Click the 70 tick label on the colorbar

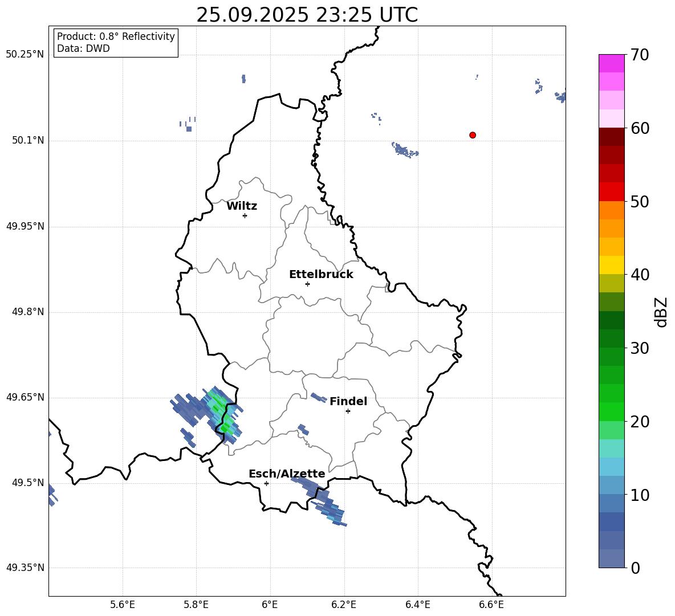(x=640, y=55)
